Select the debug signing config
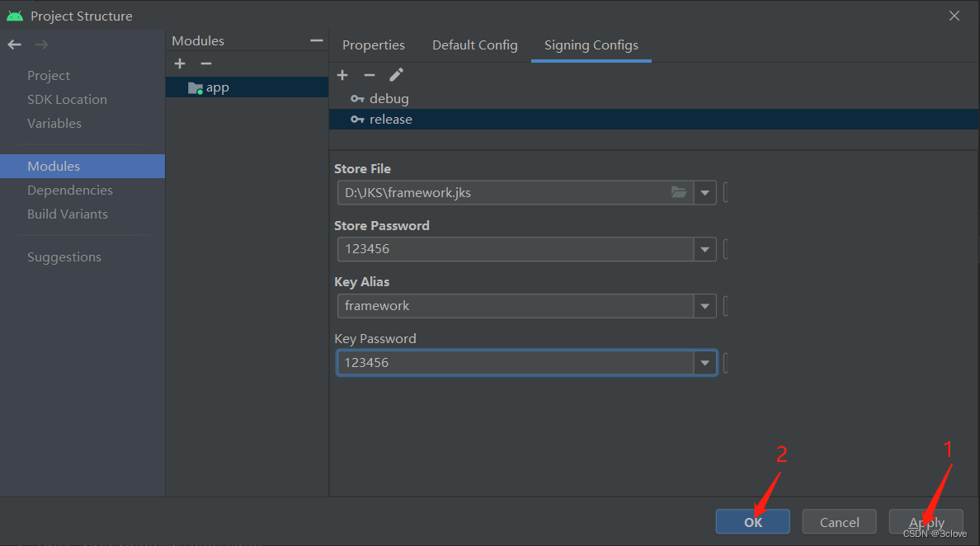 click(389, 98)
